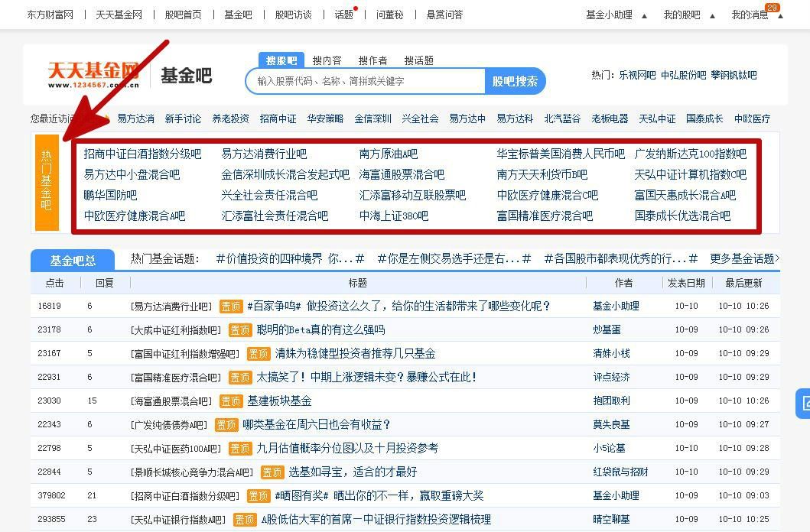This screenshot has width=810, height=532.
Task: View author 清姝小栈 profile
Action: point(612,353)
